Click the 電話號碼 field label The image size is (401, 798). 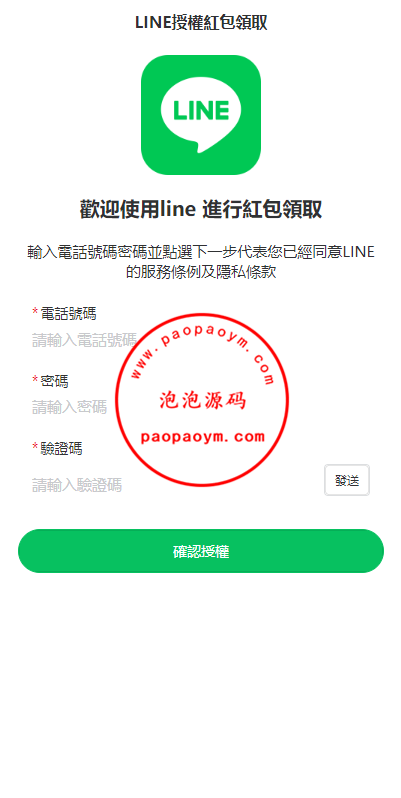point(68,314)
